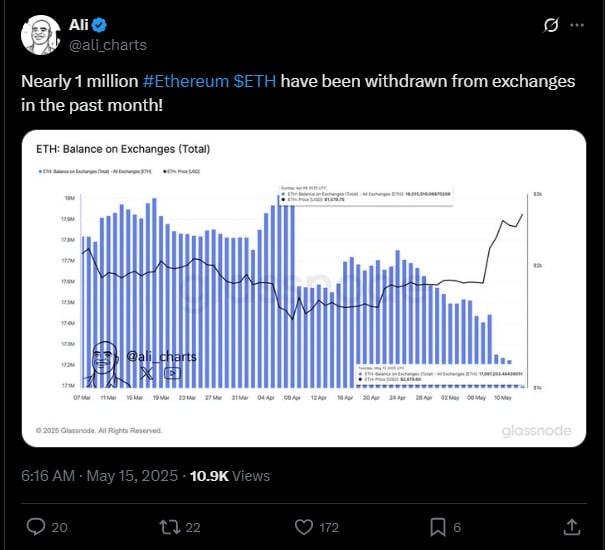Click the blue verified badge next to Ali
The width and height of the screenshot is (605, 550).
tap(100, 25)
